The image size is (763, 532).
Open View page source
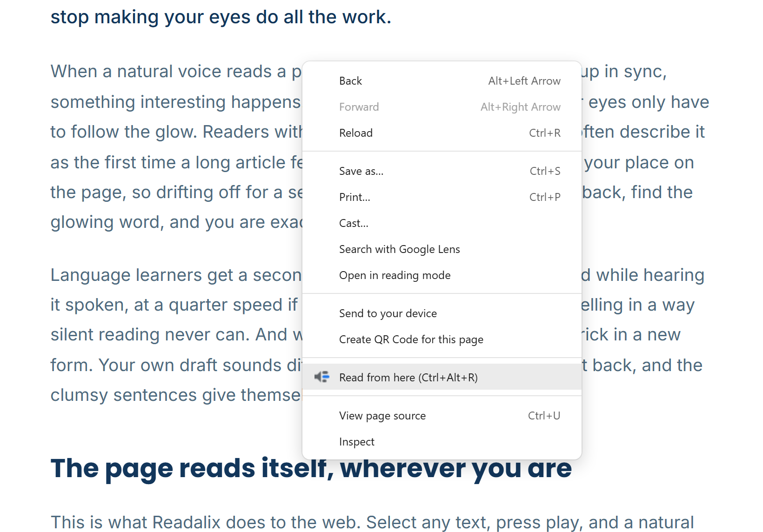[x=442, y=416]
